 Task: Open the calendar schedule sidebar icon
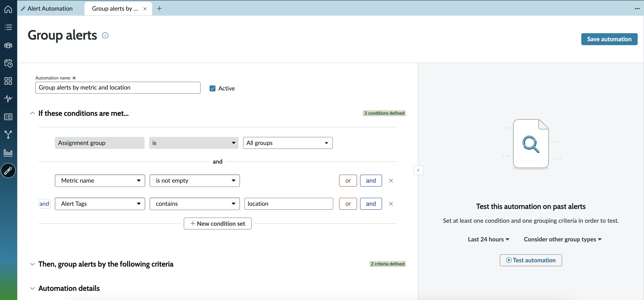click(x=8, y=63)
